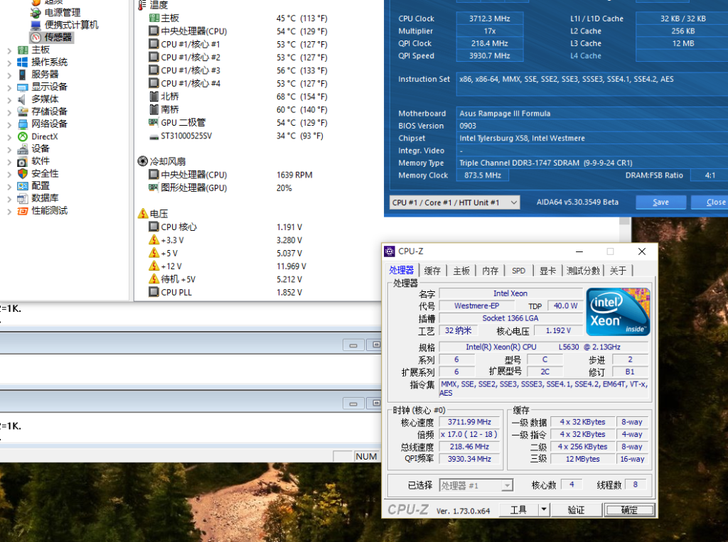Click the Intel Xeon inside logo

coord(618,312)
